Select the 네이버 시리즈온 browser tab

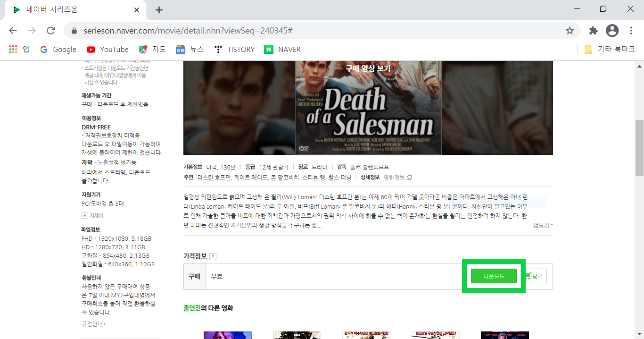pyautogui.click(x=75, y=10)
